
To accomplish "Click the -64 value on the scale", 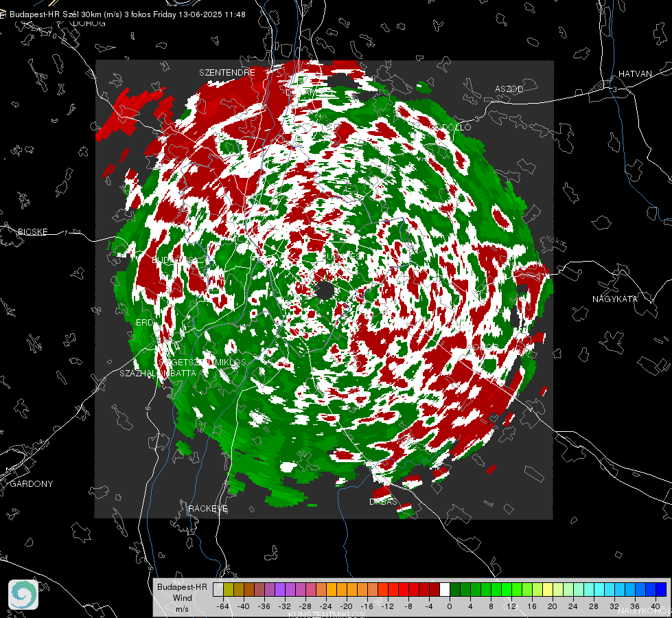I will tap(223, 606).
